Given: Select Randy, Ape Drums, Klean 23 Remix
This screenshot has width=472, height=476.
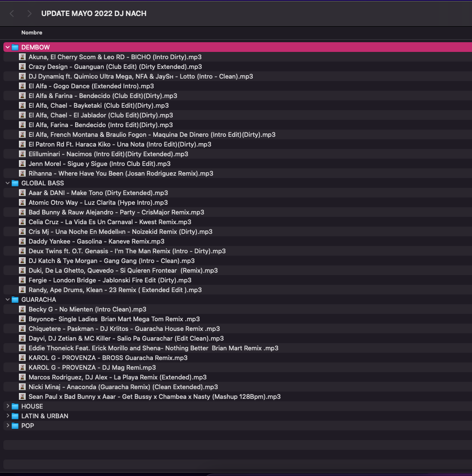Looking at the screenshot, I should click(x=115, y=290).
